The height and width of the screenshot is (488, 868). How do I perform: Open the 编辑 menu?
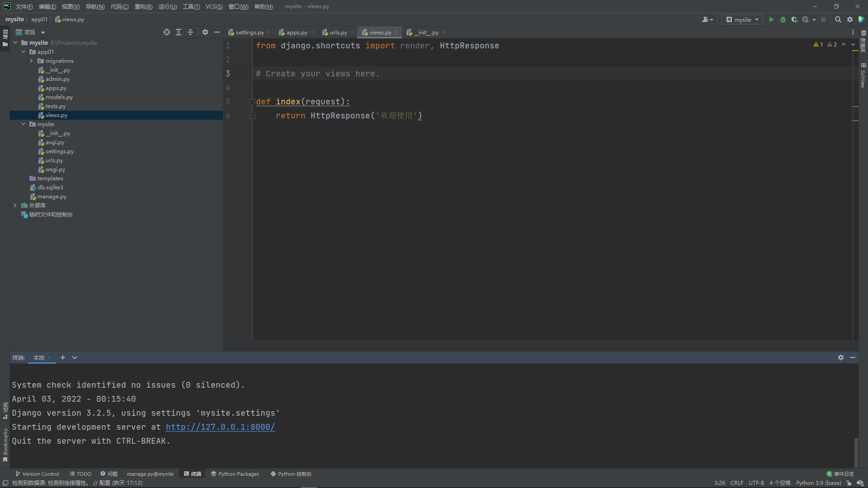click(47, 6)
